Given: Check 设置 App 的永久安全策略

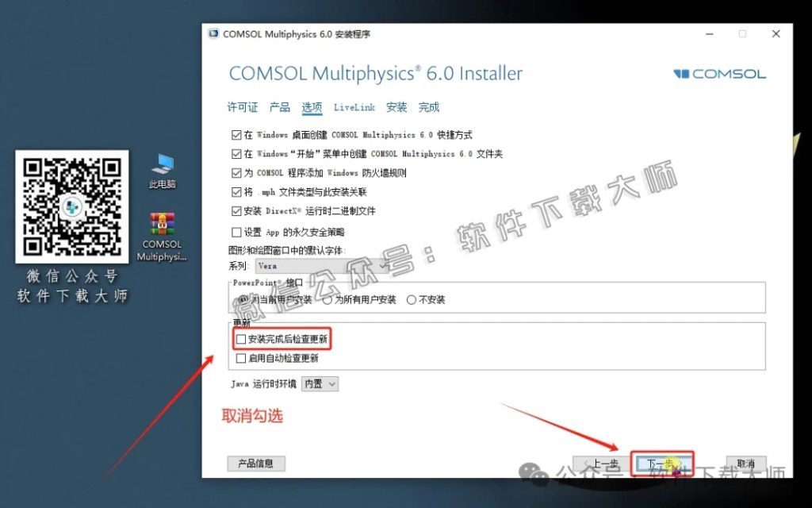Looking at the screenshot, I should tap(236, 230).
